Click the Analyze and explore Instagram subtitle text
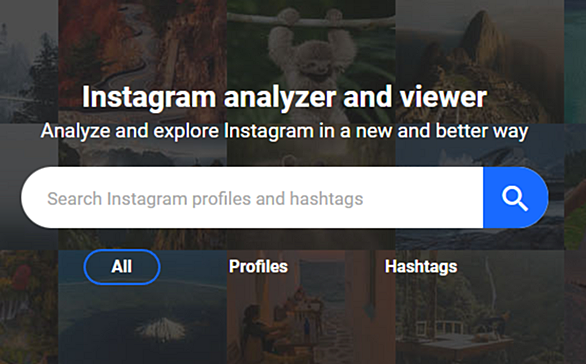The width and height of the screenshot is (586, 364). (284, 131)
